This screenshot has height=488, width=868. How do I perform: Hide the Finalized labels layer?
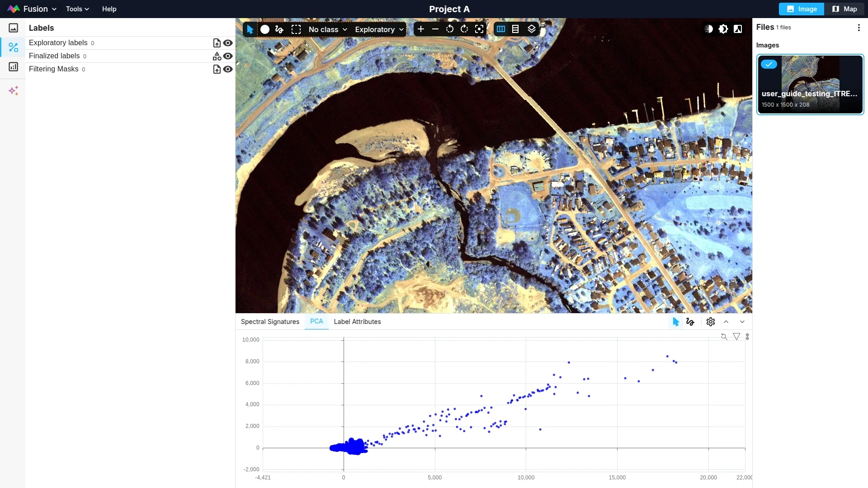click(228, 56)
